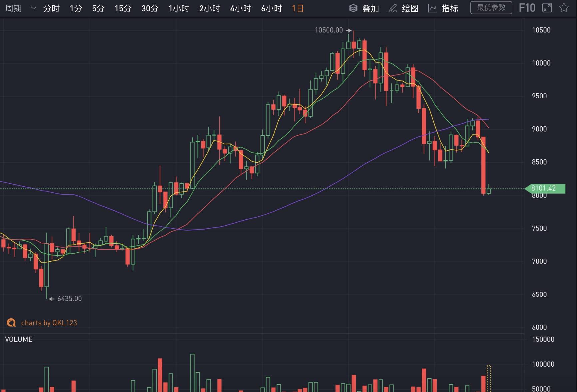Screen dimensions: 577x392
Task: Add to favorites with the star icon
Action: coord(564,8)
